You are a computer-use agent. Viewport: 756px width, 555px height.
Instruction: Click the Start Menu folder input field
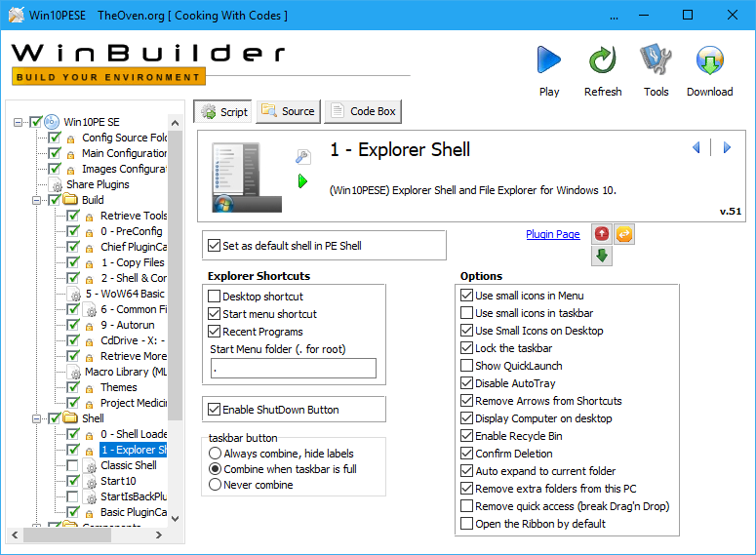point(294,369)
